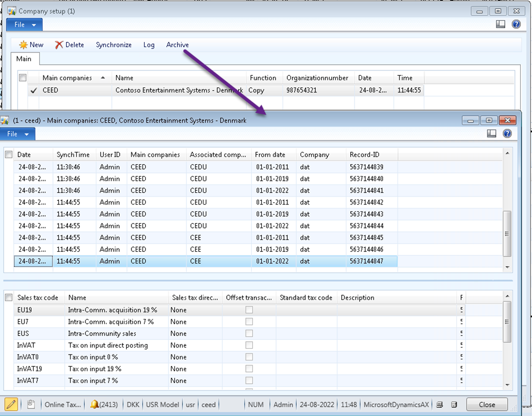Screen dimensions: 532x416
Task: Click up arrow of synch log grid scrollbar
Action: 507,153
